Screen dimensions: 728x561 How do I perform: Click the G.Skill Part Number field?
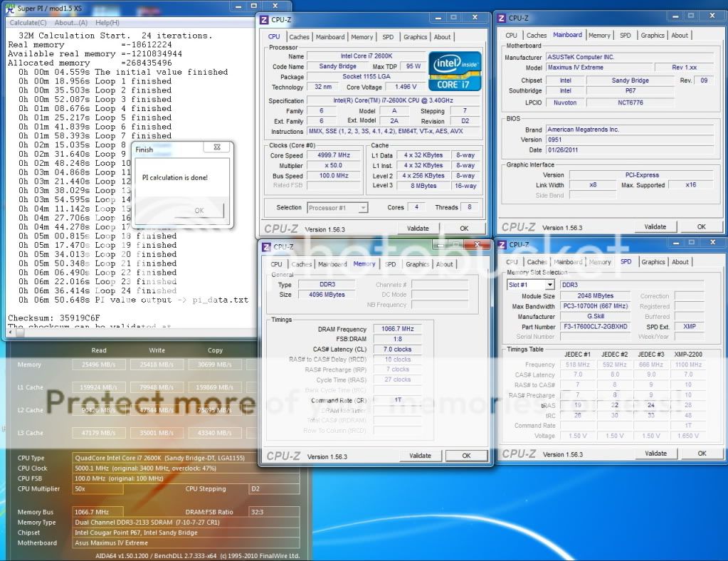point(595,327)
